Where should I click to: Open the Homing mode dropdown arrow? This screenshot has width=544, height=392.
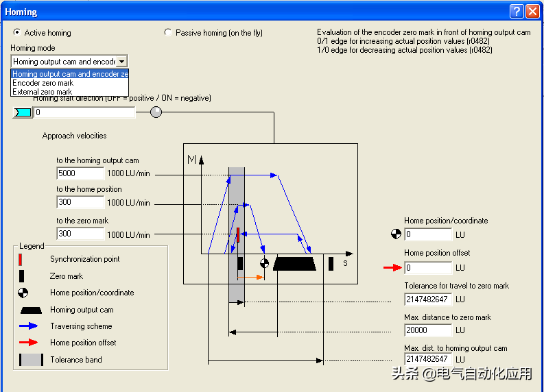pos(122,62)
